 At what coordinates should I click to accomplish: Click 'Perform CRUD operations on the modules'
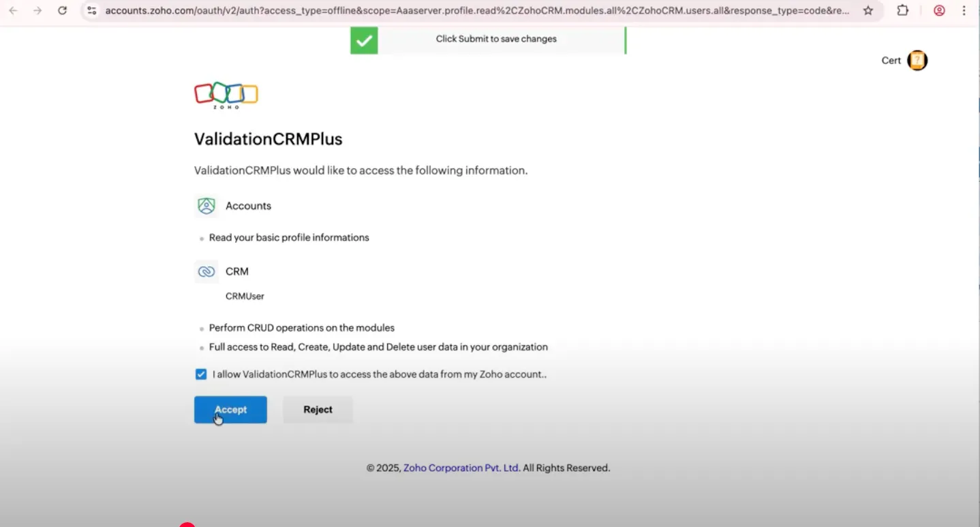click(302, 328)
